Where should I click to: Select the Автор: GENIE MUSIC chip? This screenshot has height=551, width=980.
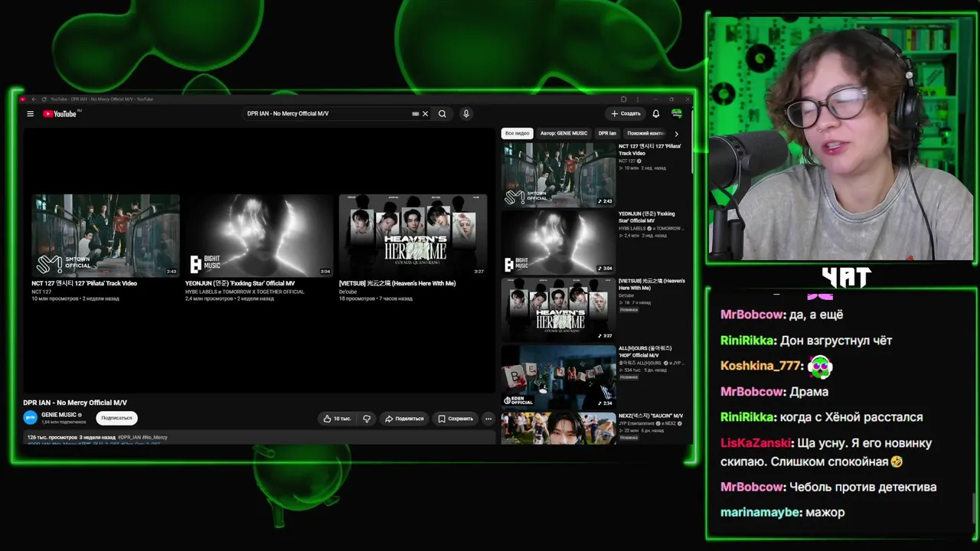pyautogui.click(x=563, y=133)
